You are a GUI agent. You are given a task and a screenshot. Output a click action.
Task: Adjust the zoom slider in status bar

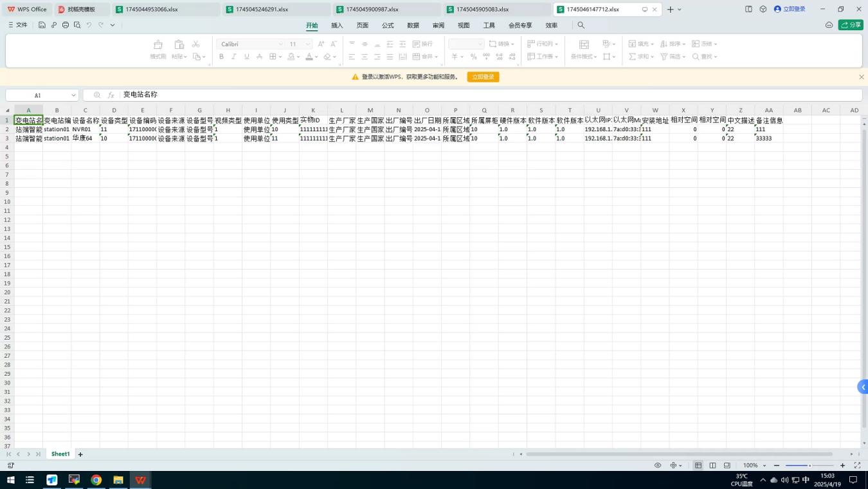(x=809, y=465)
